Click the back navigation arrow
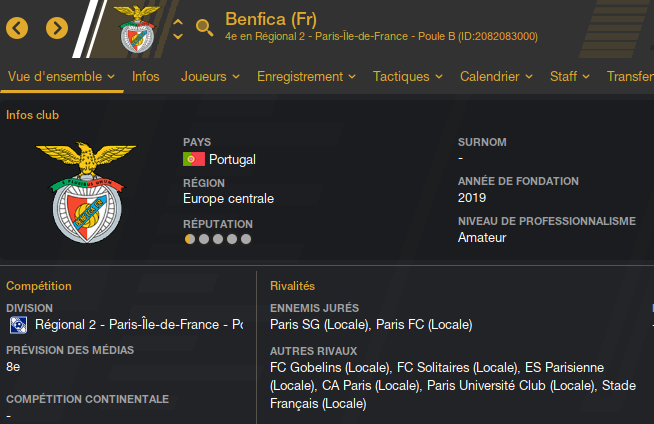This screenshot has width=654, height=424. click(x=17, y=28)
